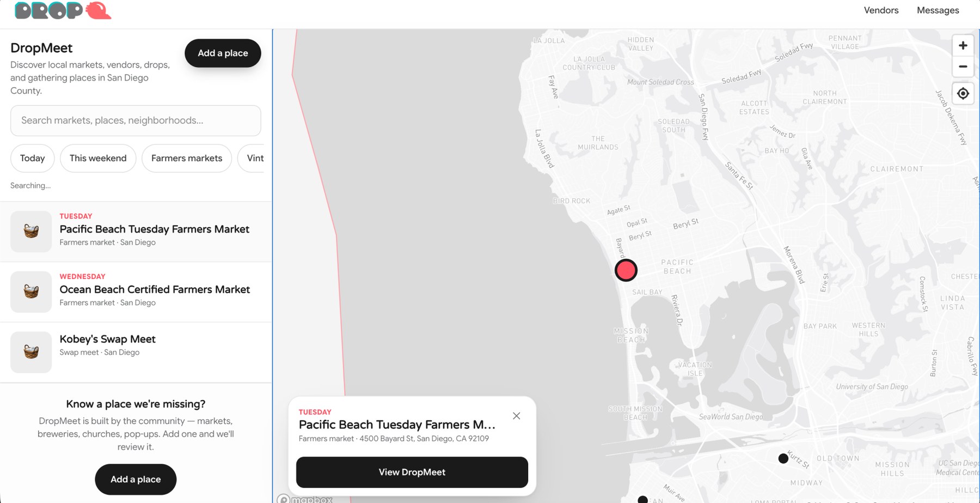This screenshot has height=503, width=980.
Task: Click the University of San Diego map label
Action: (872, 386)
